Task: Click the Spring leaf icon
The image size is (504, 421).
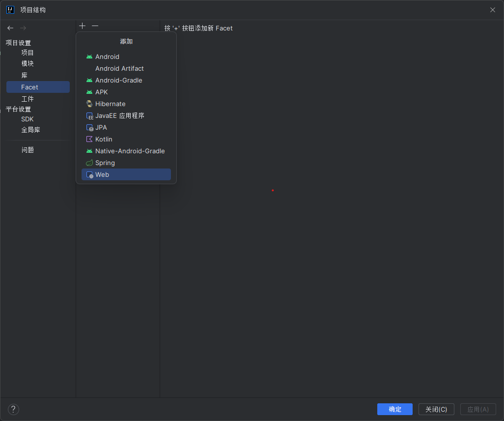Action: click(x=89, y=163)
